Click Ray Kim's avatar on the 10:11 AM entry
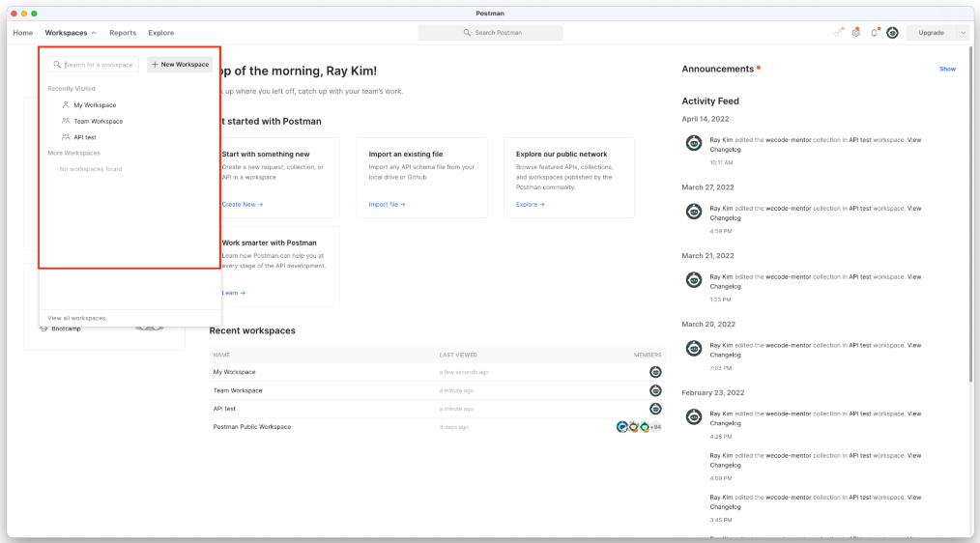The height and width of the screenshot is (543, 980). click(x=694, y=143)
